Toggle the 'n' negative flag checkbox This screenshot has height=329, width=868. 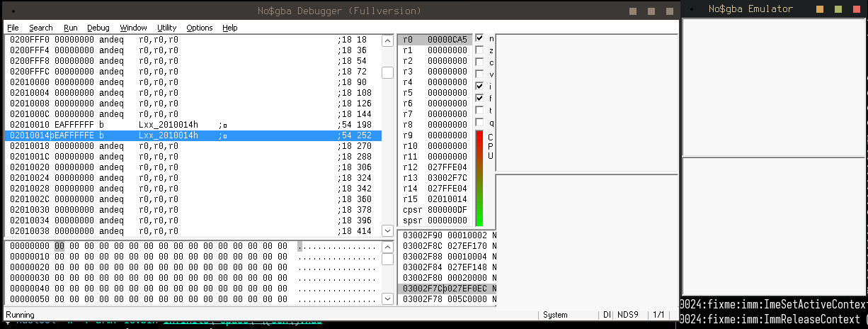click(x=479, y=38)
